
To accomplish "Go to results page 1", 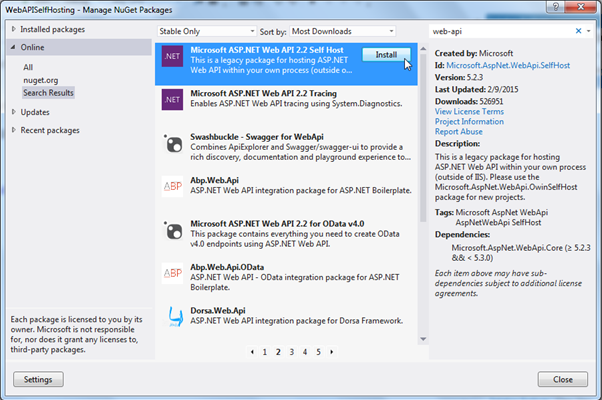I will (265, 352).
